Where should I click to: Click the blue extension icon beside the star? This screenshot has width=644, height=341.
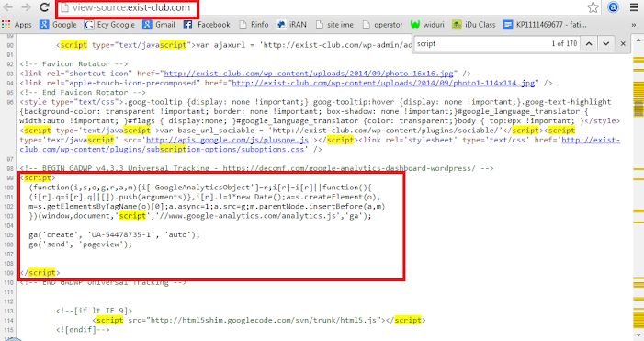point(613,7)
